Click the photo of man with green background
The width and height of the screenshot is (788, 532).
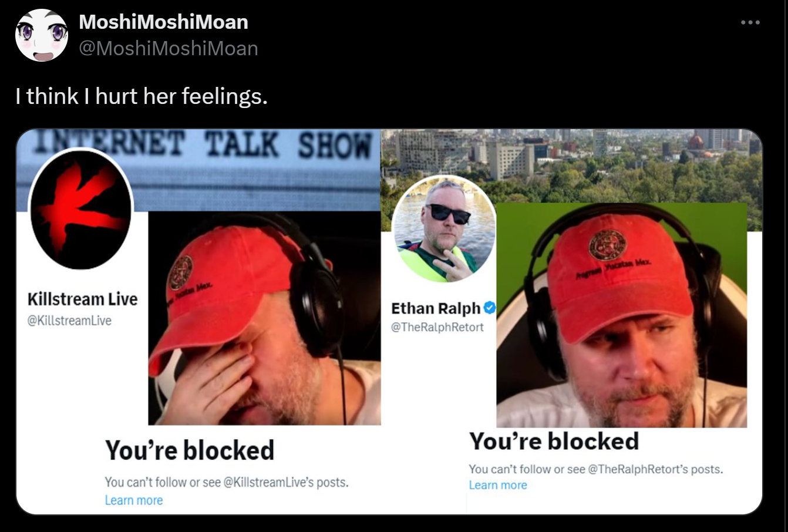(x=622, y=315)
